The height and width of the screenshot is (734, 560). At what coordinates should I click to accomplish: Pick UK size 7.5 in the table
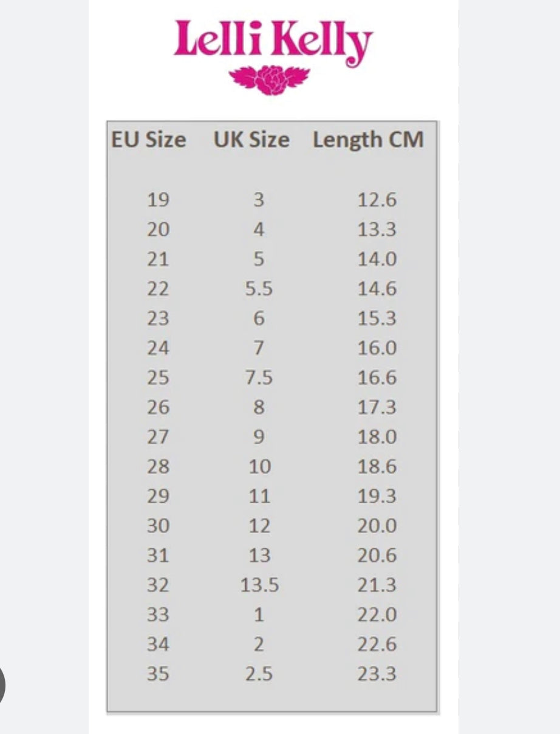pos(259,378)
